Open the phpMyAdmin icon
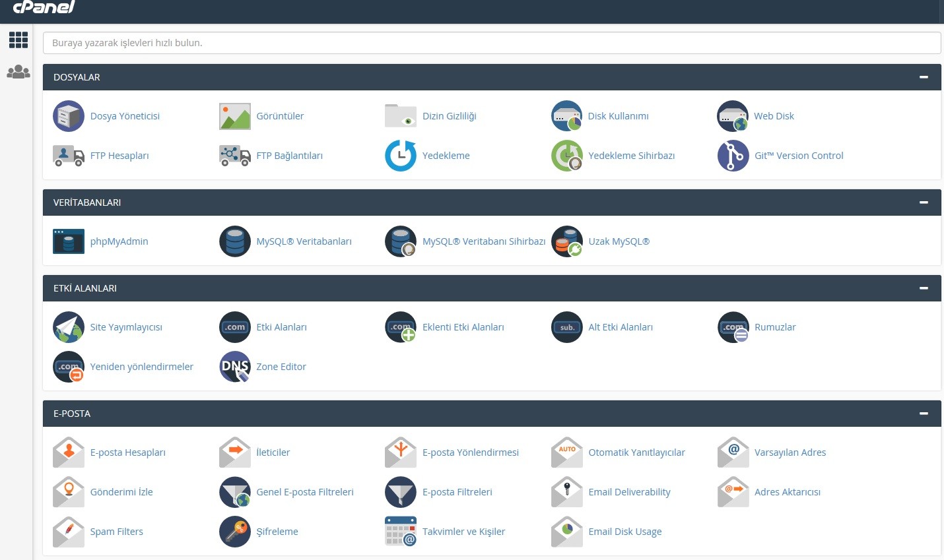This screenshot has width=944, height=560. tap(69, 241)
